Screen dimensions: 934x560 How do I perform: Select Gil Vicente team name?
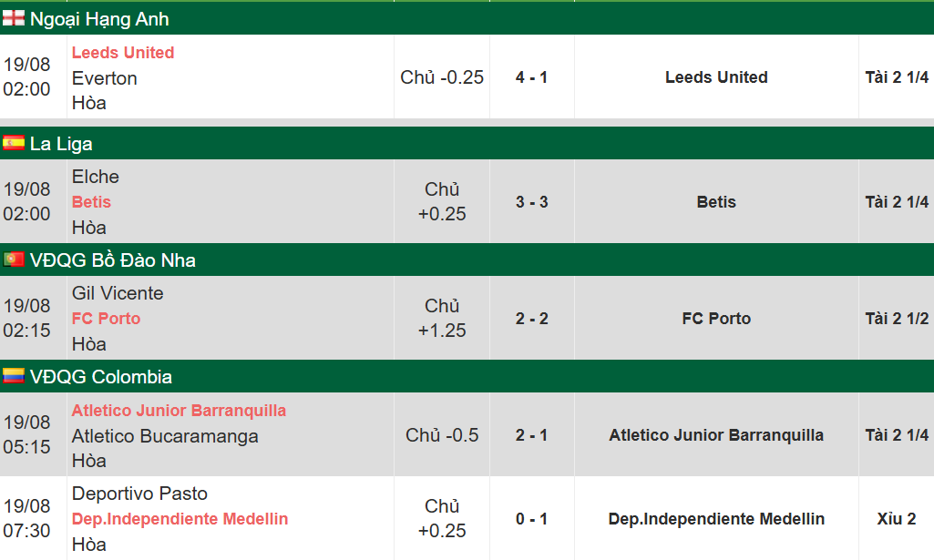tap(118, 293)
